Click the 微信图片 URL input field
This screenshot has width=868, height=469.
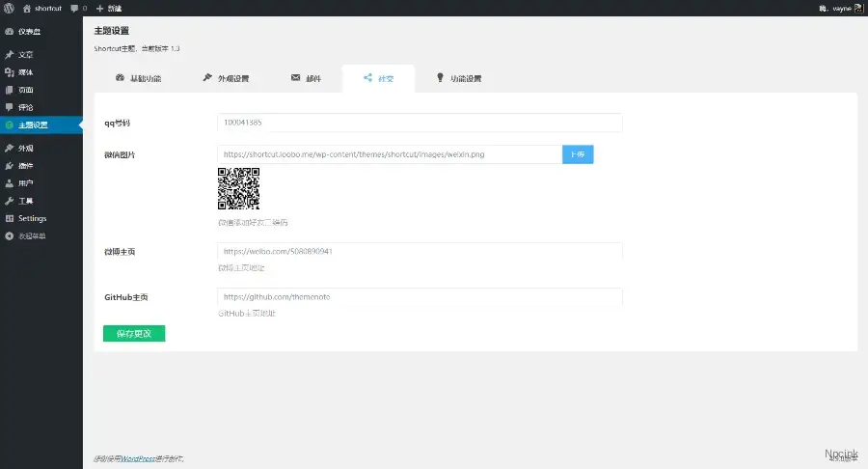pyautogui.click(x=390, y=154)
